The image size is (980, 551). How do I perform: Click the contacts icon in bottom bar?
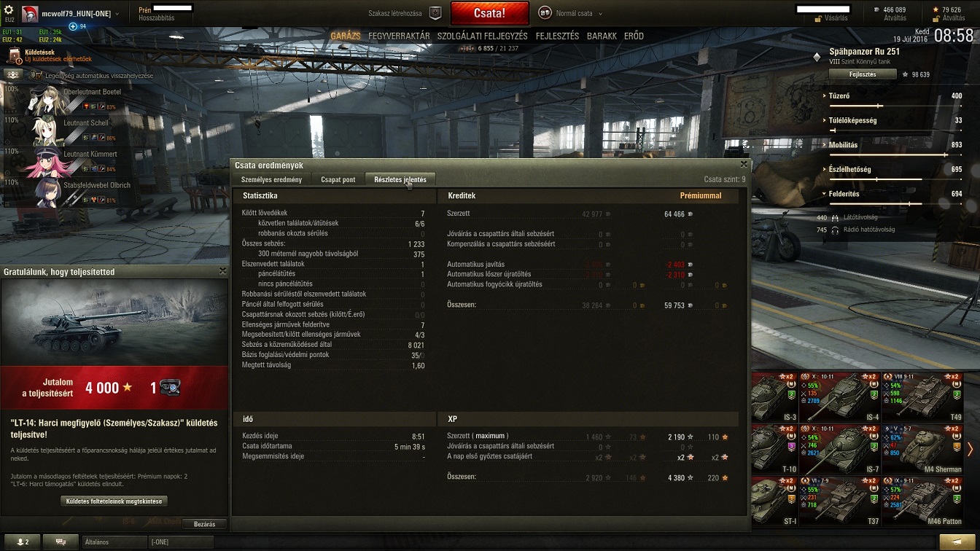click(22, 542)
